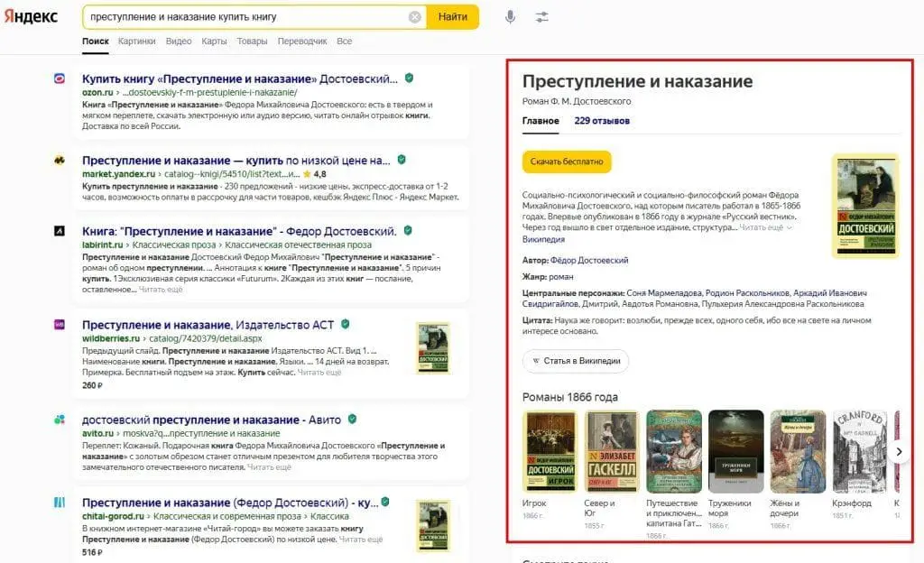
Task: Open the ozon result 'Купить книгу «Преступление и наказание»'
Action: pos(240,78)
